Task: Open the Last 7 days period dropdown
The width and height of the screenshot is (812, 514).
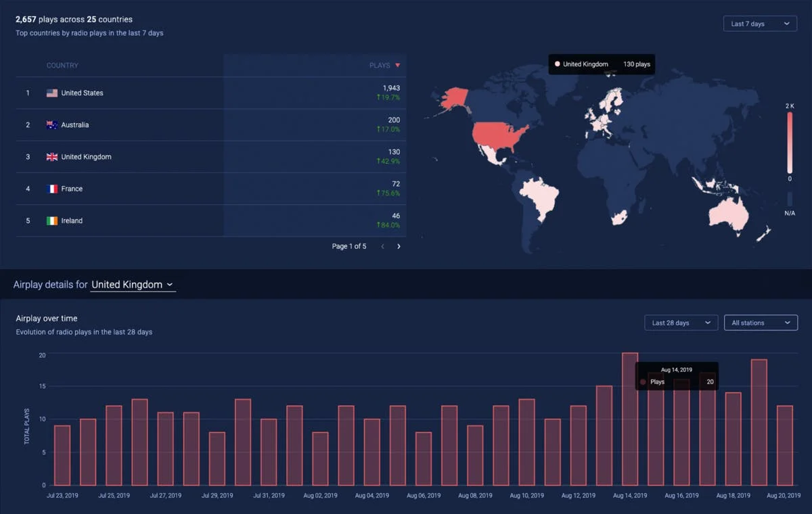Action: tap(759, 23)
